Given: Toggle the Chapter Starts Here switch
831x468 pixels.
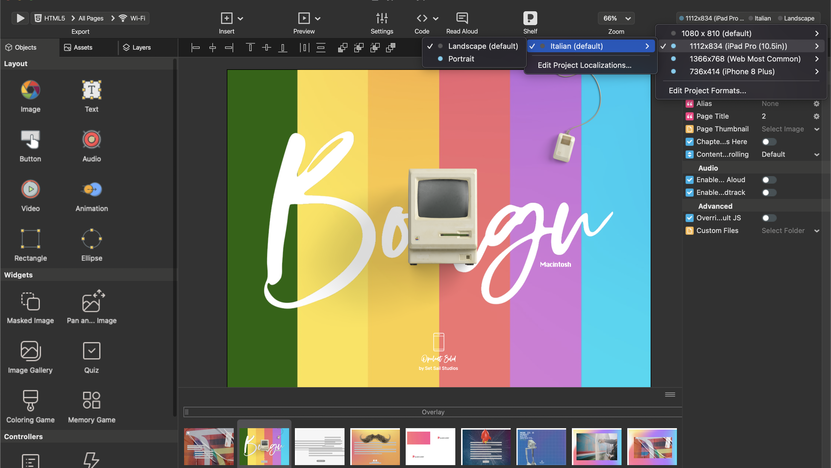Looking at the screenshot, I should [x=768, y=142].
